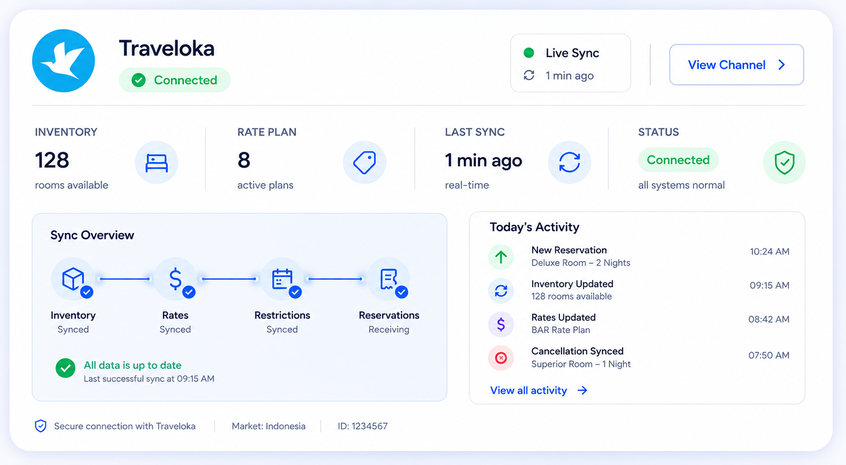Screen dimensions: 846x465
Task: Click the 'All data is up to date' message
Action: (x=132, y=365)
